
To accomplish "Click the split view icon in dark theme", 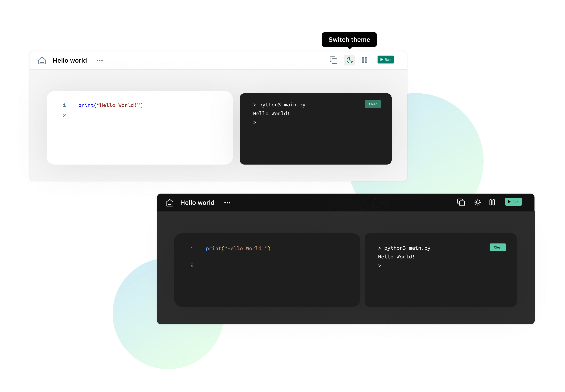I will click(492, 202).
